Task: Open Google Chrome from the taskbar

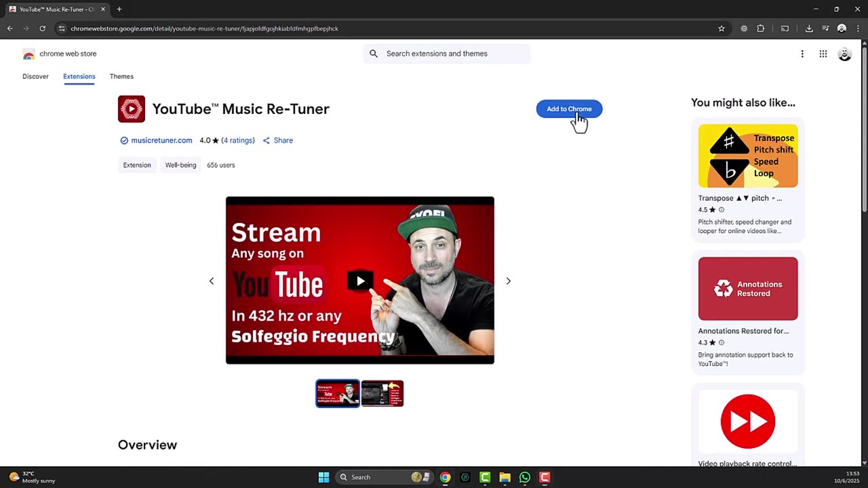Action: point(445,477)
